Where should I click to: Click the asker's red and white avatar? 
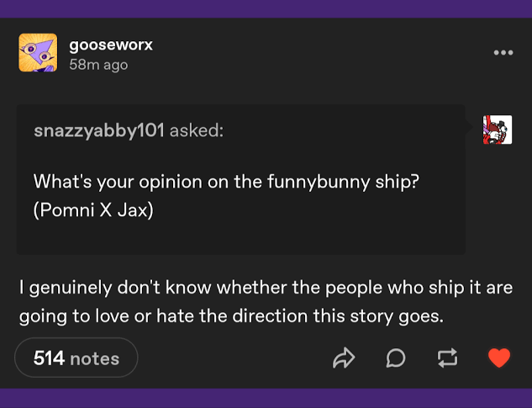(497, 130)
